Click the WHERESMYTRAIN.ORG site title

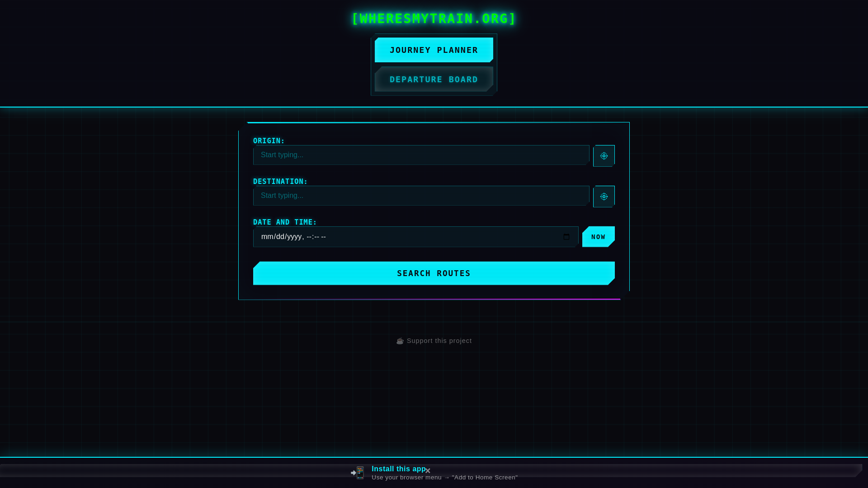pyautogui.click(x=434, y=19)
